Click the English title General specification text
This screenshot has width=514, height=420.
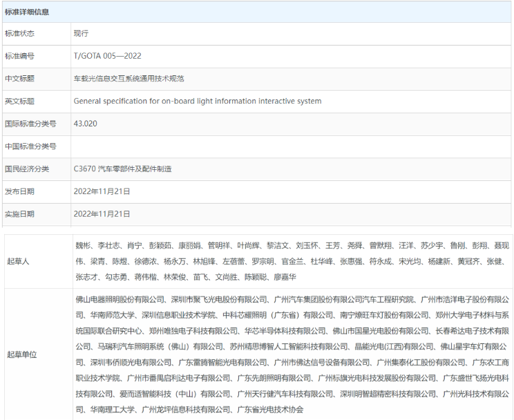[198, 101]
